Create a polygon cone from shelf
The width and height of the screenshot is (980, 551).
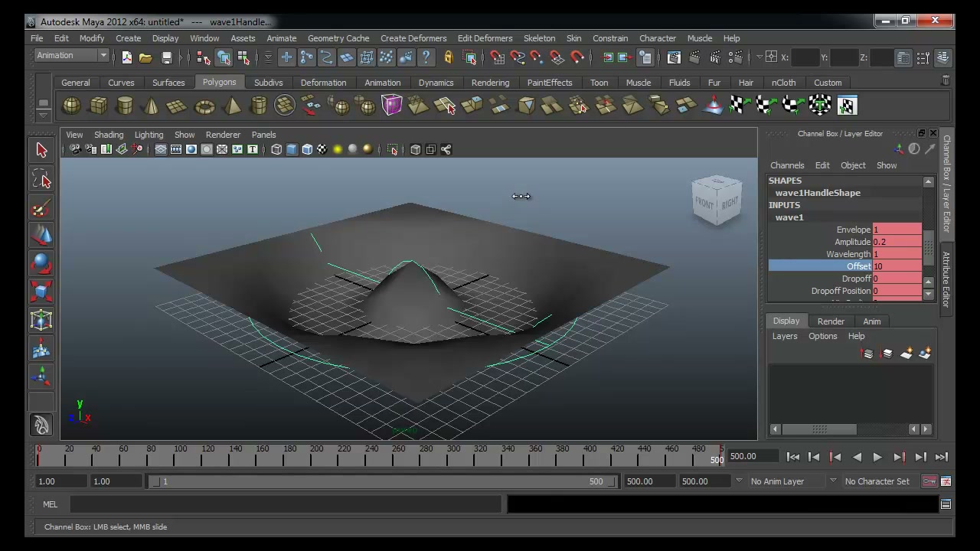pos(151,106)
